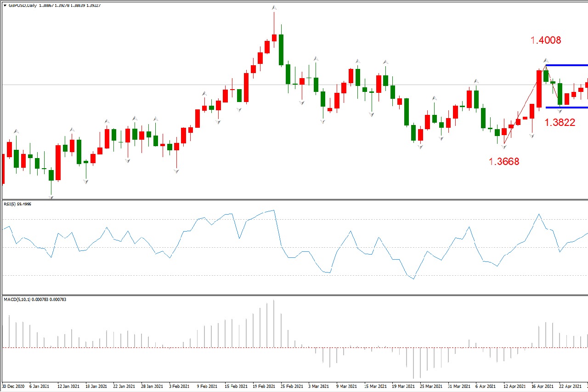
Task: Select the 1.3822 red price label
Action: 560,122
